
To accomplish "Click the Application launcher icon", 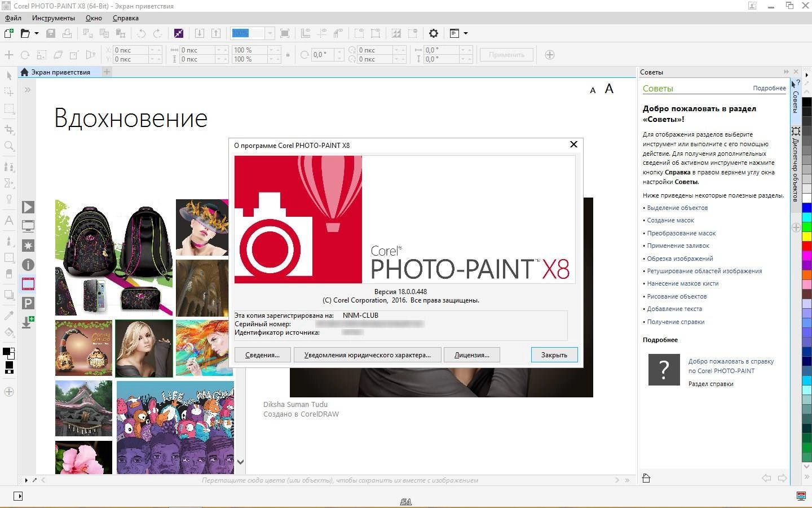I will tap(454, 33).
